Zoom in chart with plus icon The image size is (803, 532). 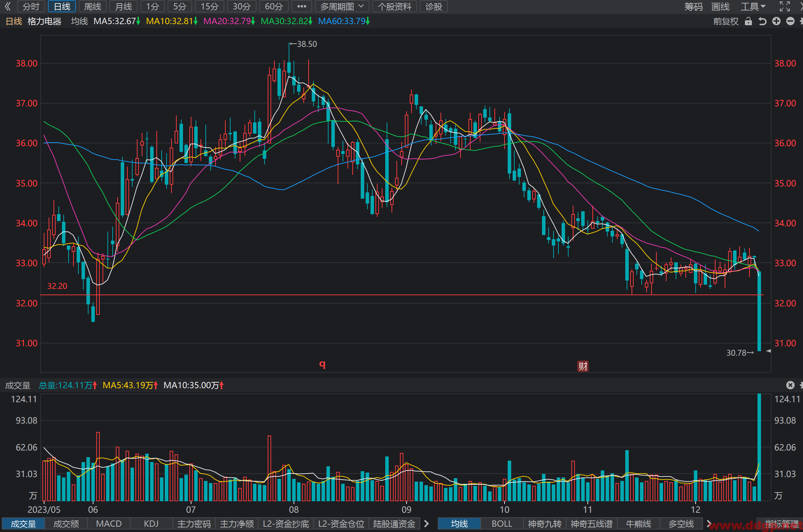point(776,21)
